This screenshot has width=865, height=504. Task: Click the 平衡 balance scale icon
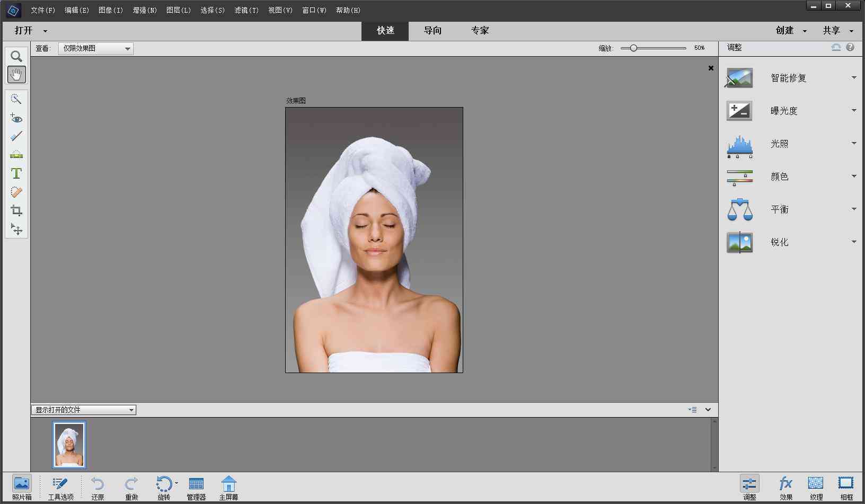click(739, 209)
